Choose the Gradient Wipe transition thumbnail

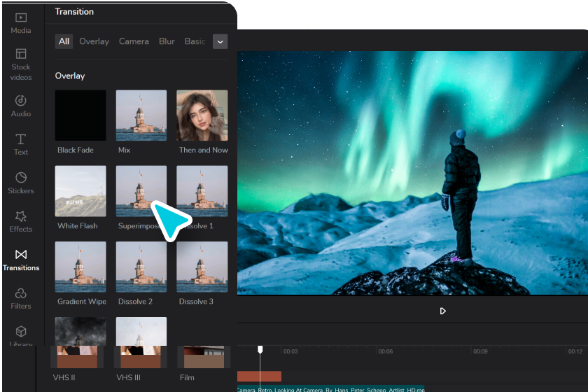pyautogui.click(x=80, y=267)
